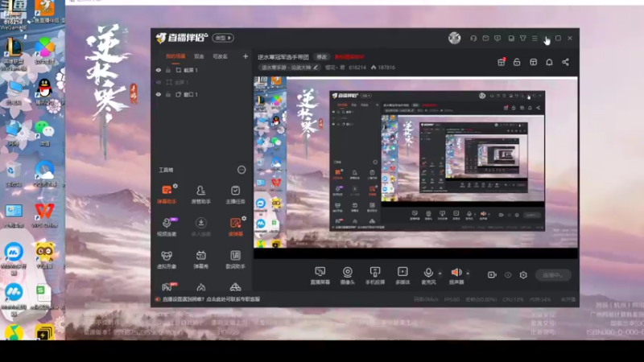Screen dimensions: 644x362
Task: Open the customer service headset icon
Action: point(473,38)
